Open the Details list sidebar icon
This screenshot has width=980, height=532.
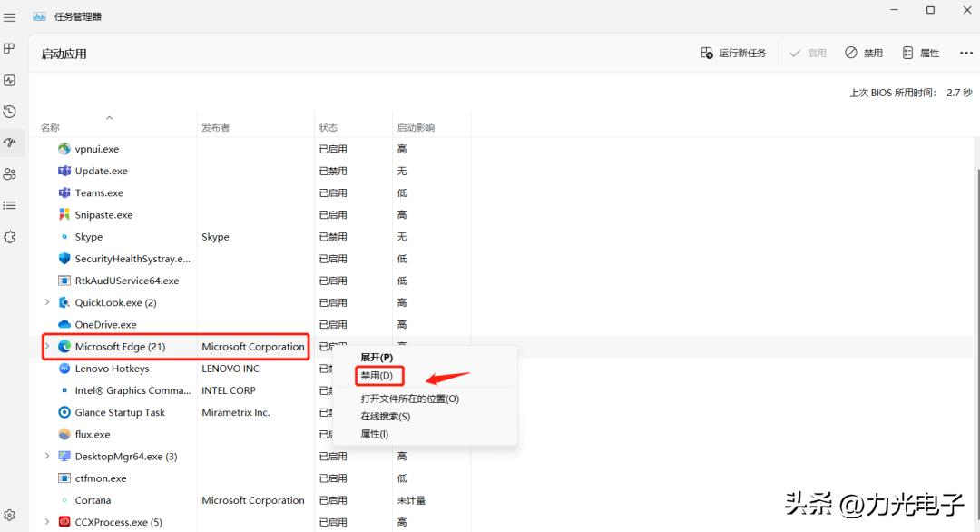[10, 205]
